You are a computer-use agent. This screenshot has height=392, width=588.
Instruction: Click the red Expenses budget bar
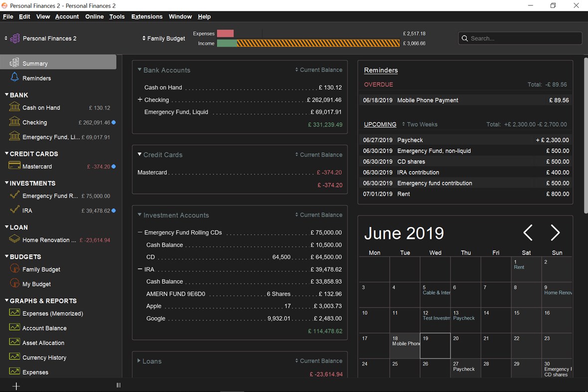click(x=225, y=33)
